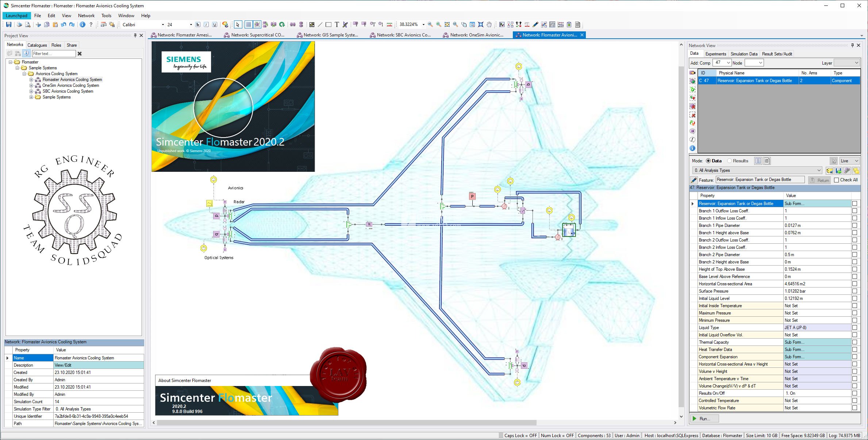
Task: Open the Calibri font dropdown
Action: pos(163,24)
